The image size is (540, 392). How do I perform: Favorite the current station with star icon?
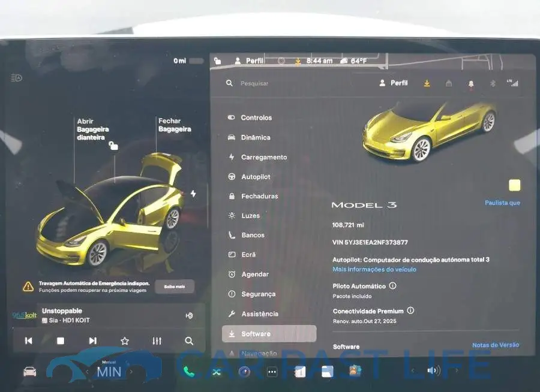[125, 340]
